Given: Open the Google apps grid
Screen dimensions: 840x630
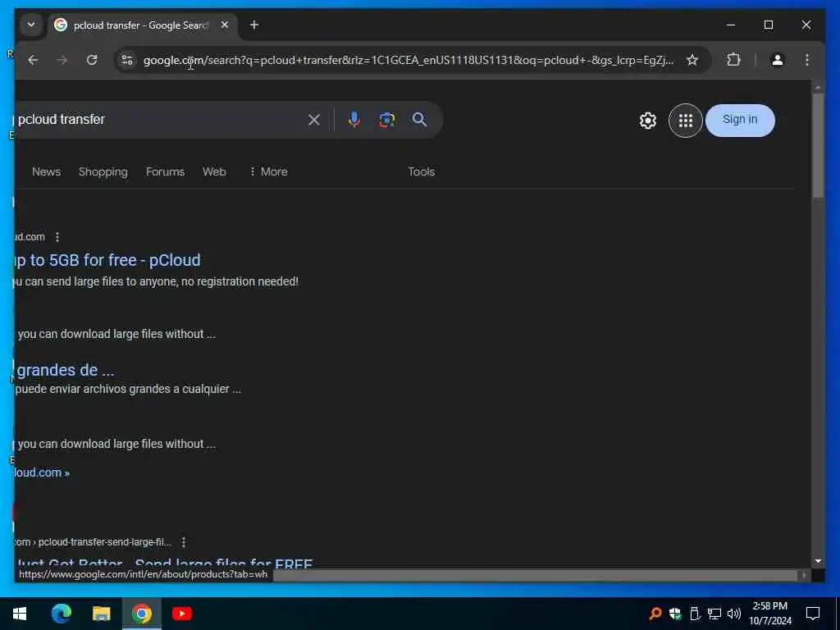Looking at the screenshot, I should [x=685, y=121].
